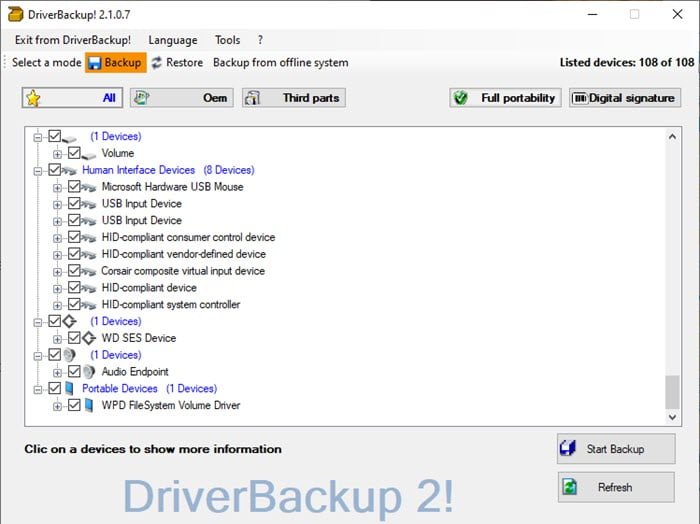The width and height of the screenshot is (700, 524).
Task: Expand the Microsoft Hardware USB Mouse node
Action: (x=57, y=188)
